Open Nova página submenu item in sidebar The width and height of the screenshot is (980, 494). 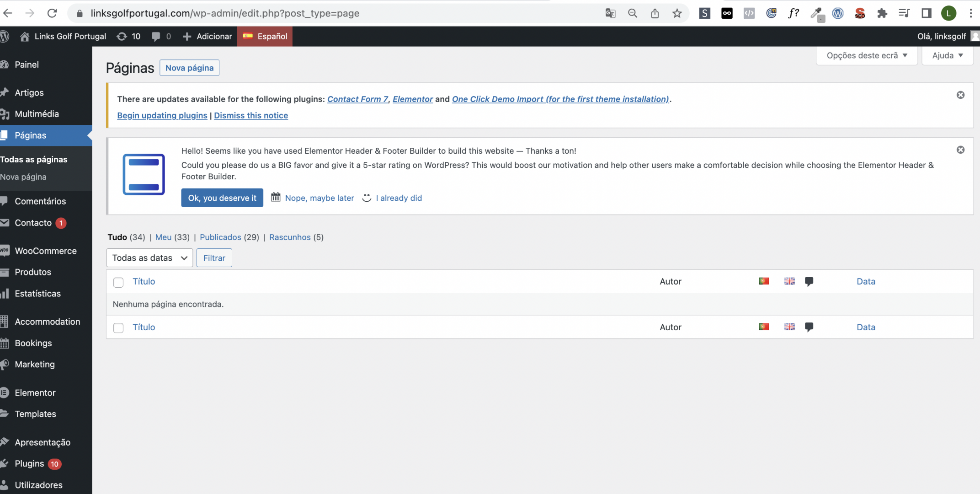point(23,177)
